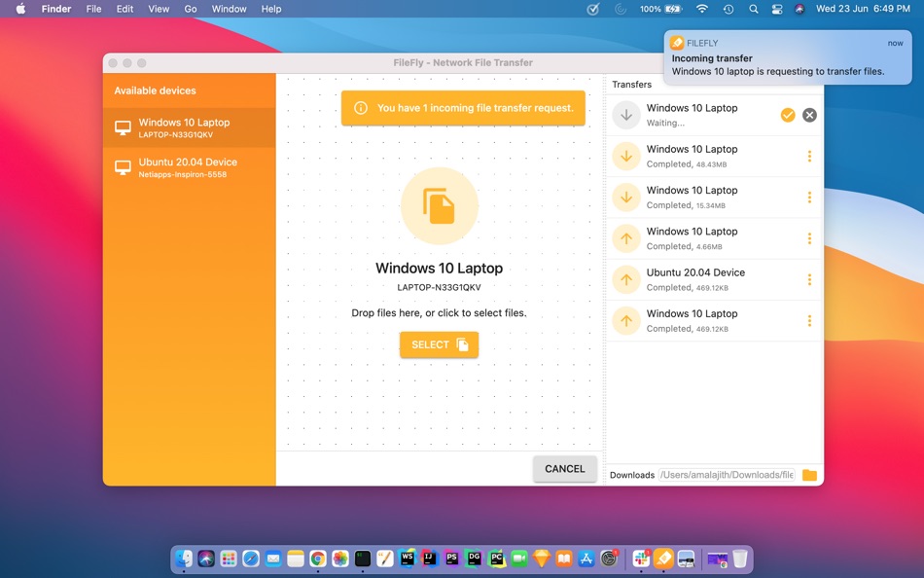
Task: Open the Help menu
Action: point(271,9)
